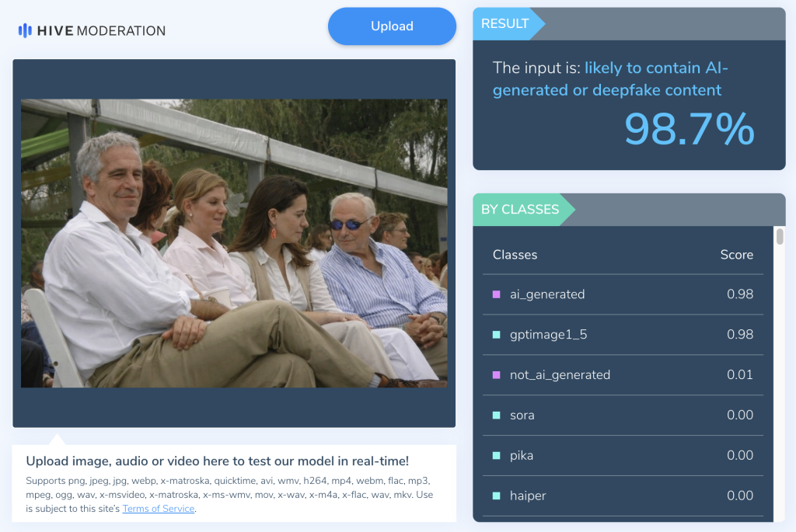Screen dimensions: 796x532
Task: Select the BY CLASSES panel header
Action: (x=520, y=210)
